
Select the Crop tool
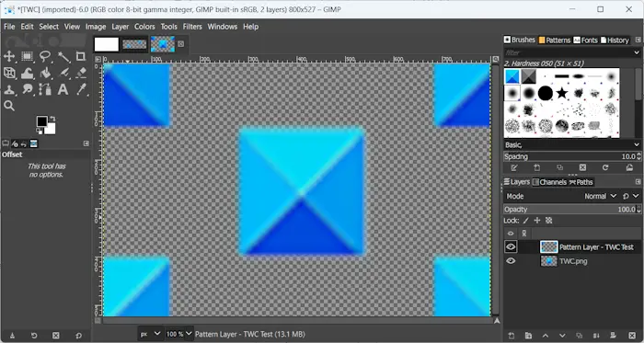[x=81, y=56]
